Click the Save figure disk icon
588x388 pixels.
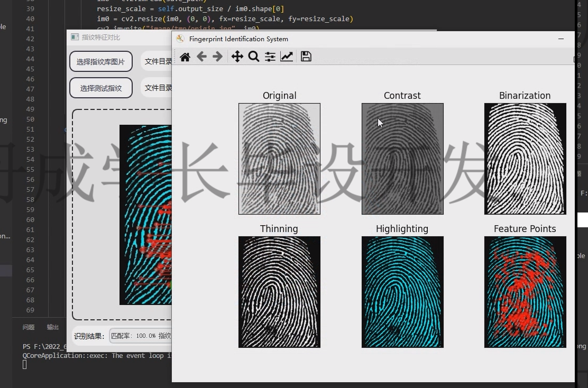tap(306, 57)
